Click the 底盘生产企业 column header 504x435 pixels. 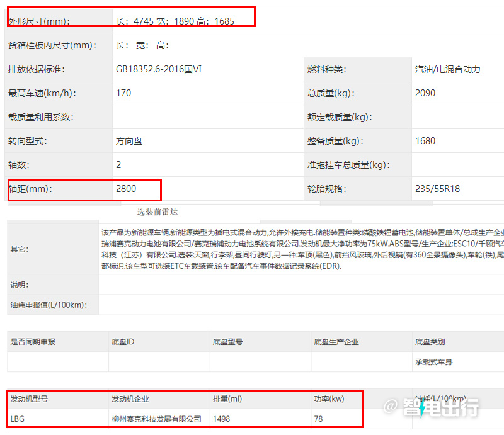point(336,342)
